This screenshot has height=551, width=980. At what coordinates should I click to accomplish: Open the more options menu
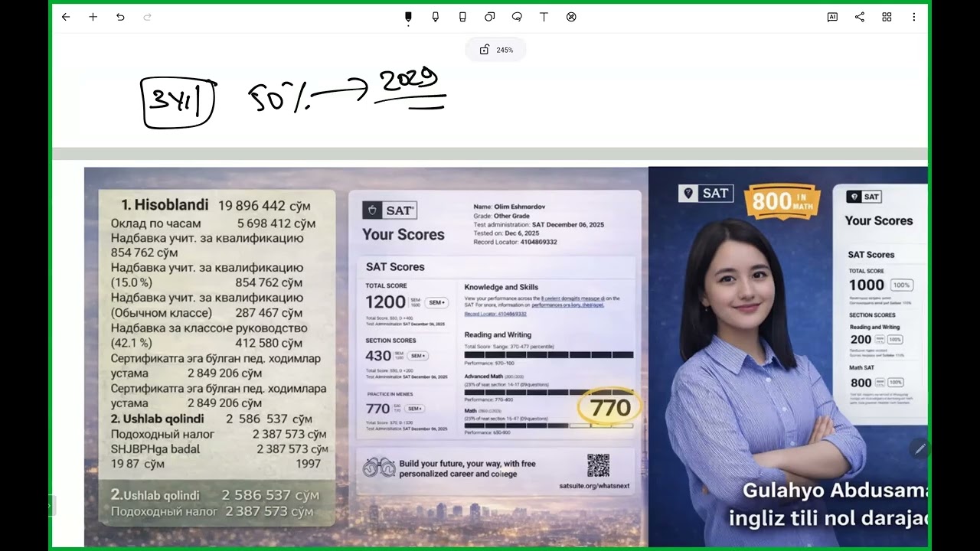pyautogui.click(x=913, y=17)
